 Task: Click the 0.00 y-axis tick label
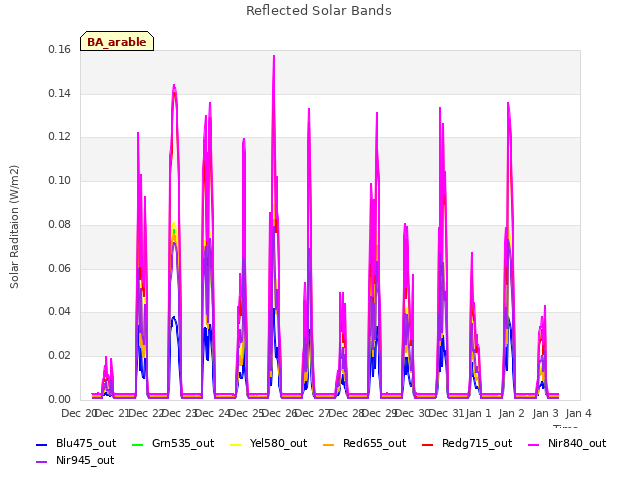tap(59, 399)
